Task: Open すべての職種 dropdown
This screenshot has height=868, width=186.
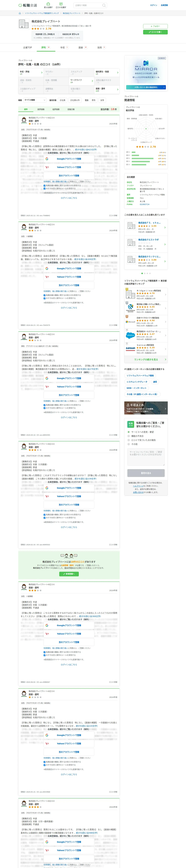Action: pyautogui.click(x=35, y=100)
